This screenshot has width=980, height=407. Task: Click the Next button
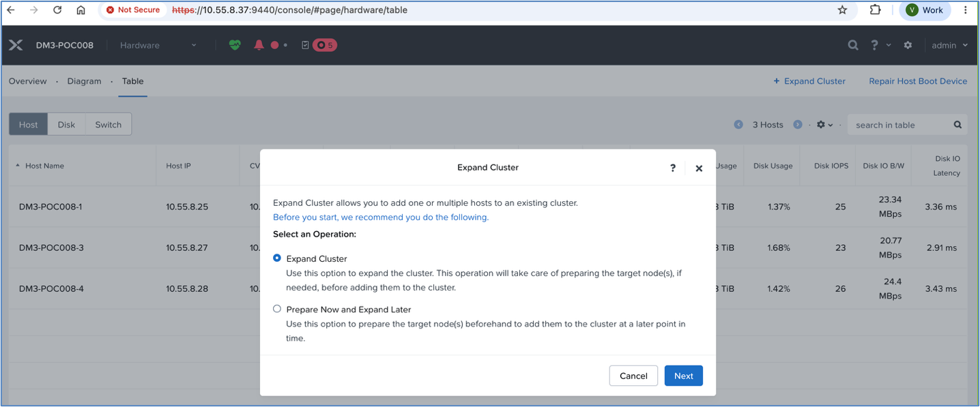(683, 376)
